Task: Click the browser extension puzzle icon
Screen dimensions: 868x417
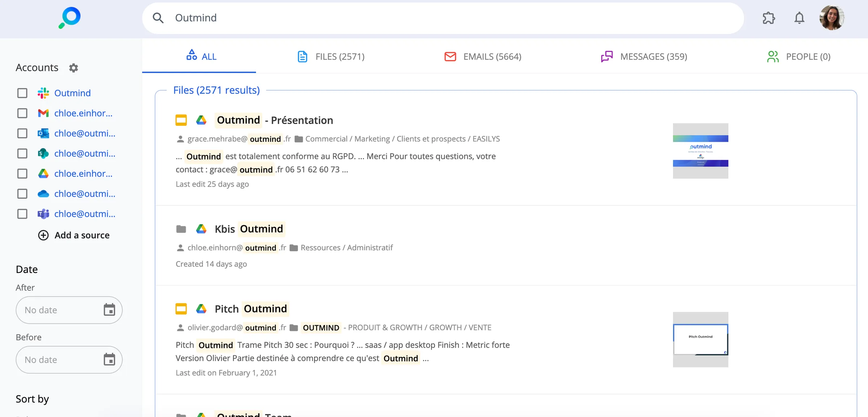Action: [769, 18]
